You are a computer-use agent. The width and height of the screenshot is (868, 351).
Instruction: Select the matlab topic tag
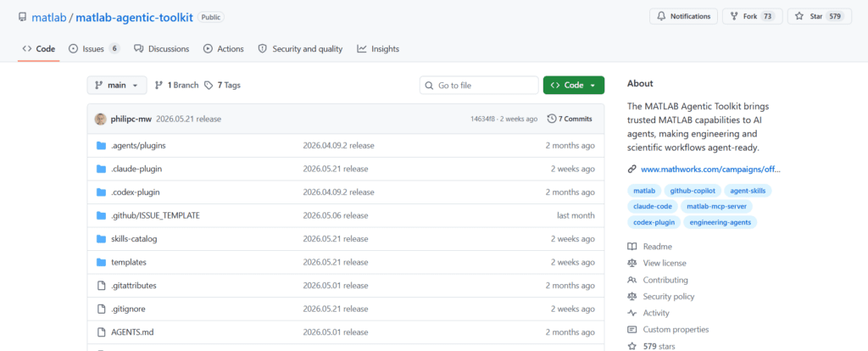(x=644, y=191)
